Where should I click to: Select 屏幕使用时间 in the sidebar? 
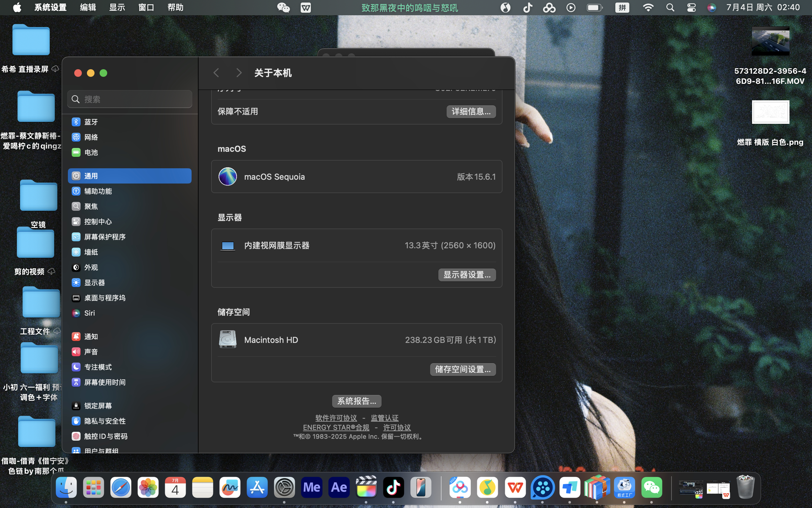click(129, 382)
